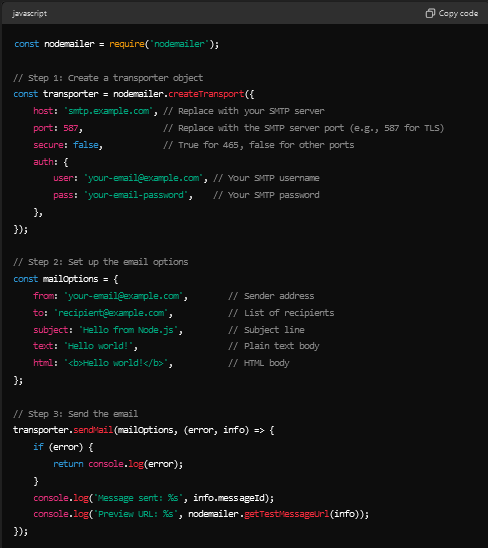Screen dimensions: 488x548
Task: Click the javascript language label
Action: [x=29, y=13]
